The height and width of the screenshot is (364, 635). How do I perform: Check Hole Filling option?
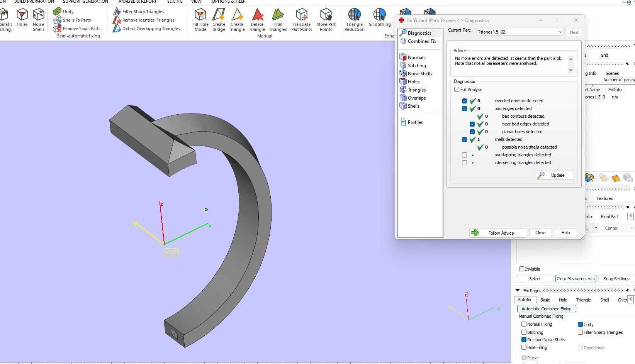pos(524,347)
